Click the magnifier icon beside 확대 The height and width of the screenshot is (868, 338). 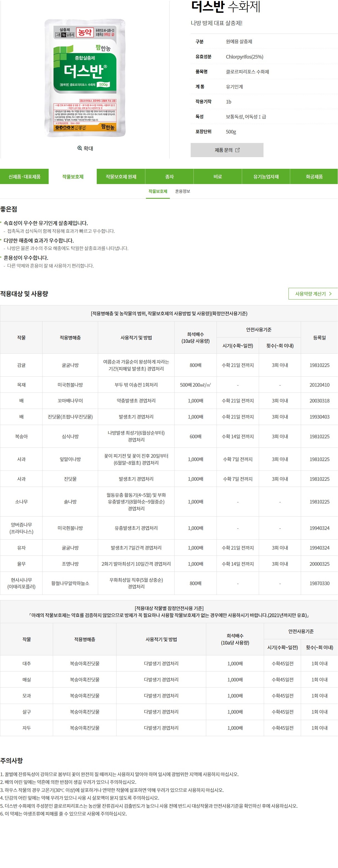click(79, 148)
